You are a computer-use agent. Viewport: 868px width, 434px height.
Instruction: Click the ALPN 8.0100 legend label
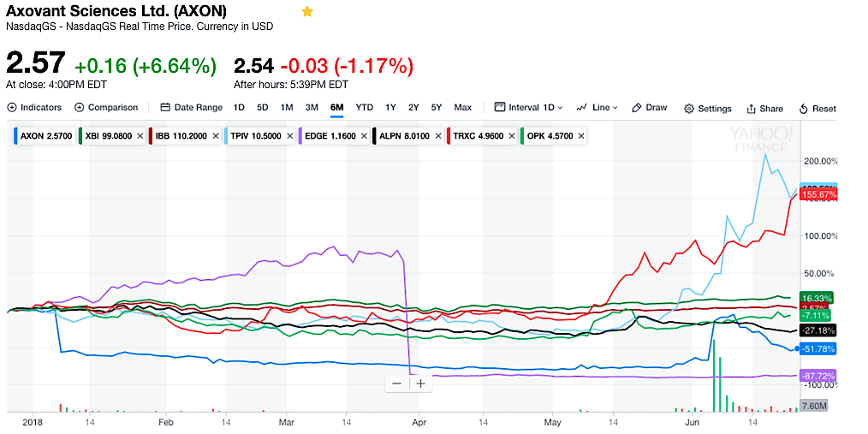[x=404, y=135]
